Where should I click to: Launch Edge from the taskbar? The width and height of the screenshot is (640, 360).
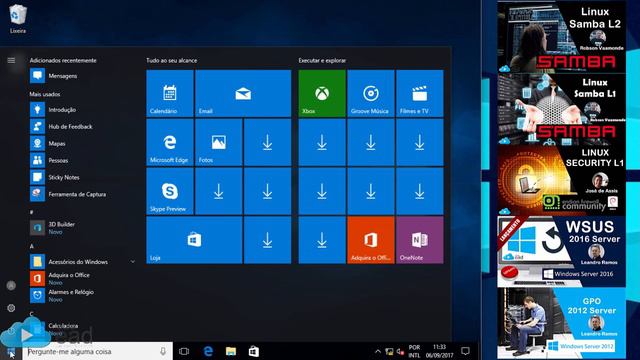[x=208, y=351]
